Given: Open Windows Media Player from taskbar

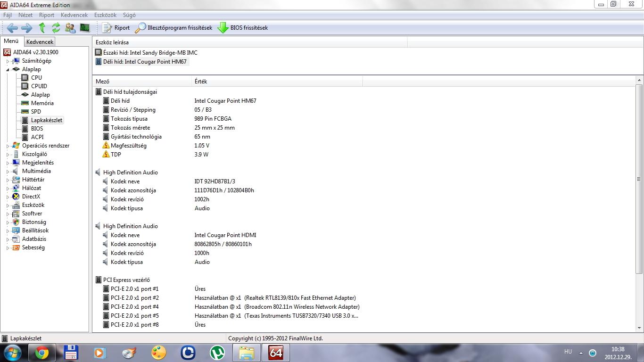Looking at the screenshot, I should click(99, 353).
